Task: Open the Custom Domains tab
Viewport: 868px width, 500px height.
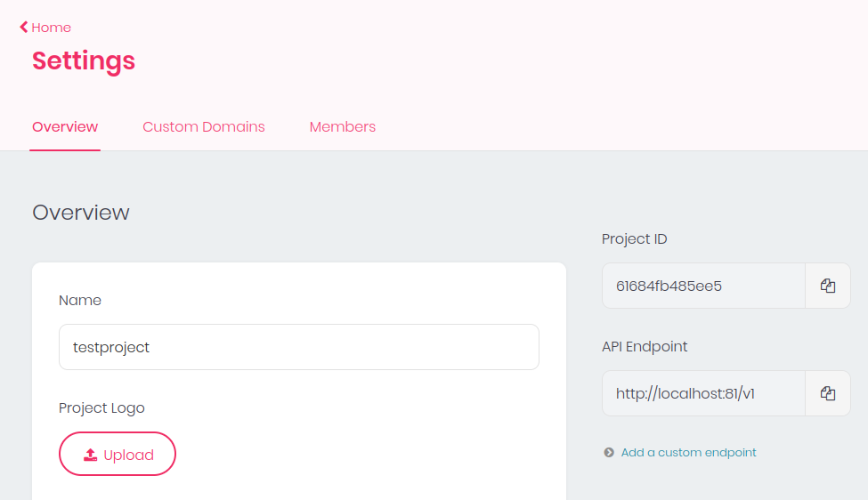Action: (x=204, y=126)
